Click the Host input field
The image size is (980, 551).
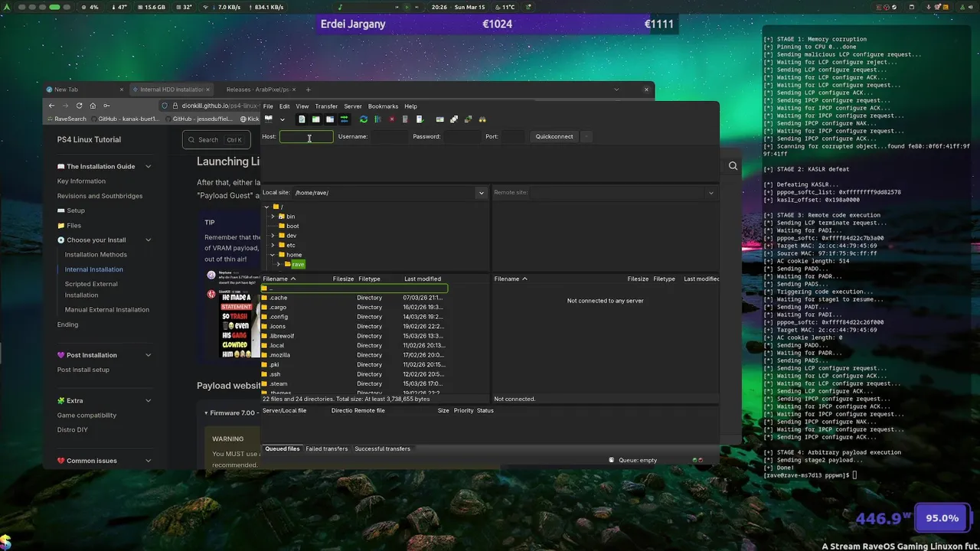click(306, 136)
